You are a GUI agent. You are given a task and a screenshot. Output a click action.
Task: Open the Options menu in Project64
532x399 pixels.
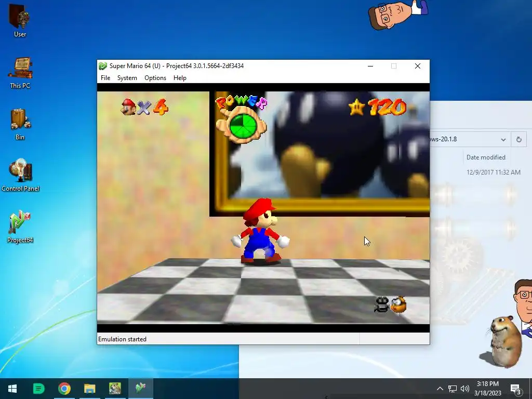click(155, 78)
